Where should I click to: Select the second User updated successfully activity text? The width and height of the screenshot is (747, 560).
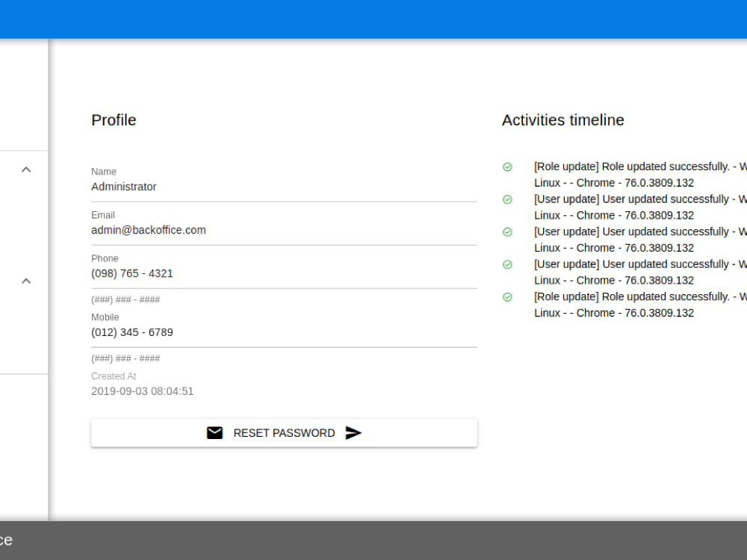[x=640, y=231]
